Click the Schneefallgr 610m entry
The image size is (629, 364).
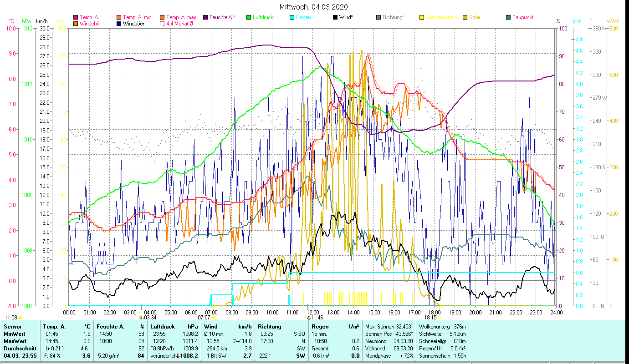point(442,341)
